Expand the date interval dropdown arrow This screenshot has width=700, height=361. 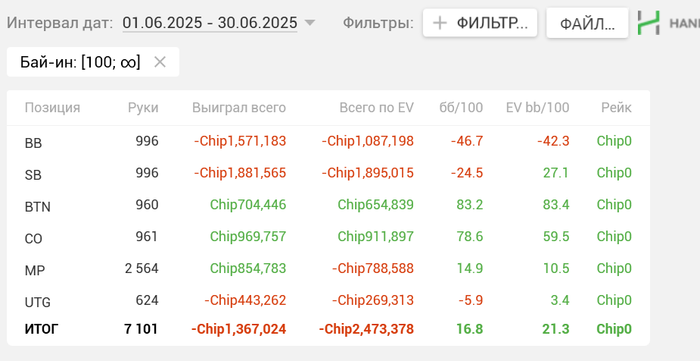(309, 23)
